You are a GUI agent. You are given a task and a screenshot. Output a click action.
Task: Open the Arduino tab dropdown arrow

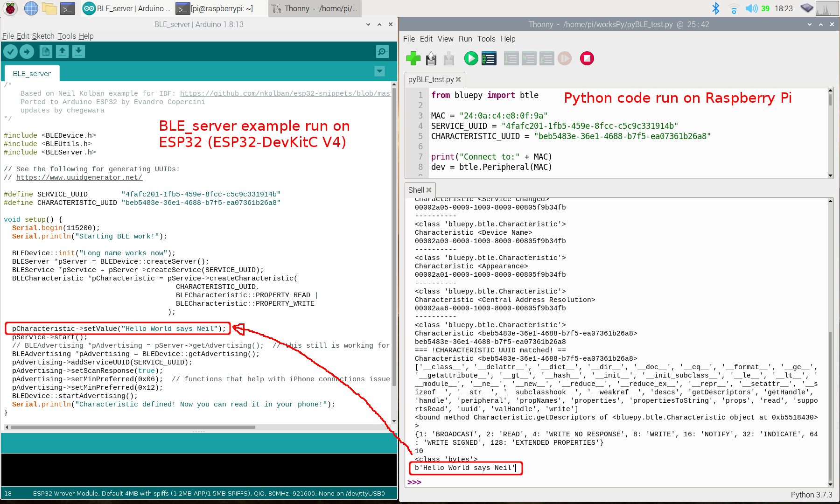click(380, 71)
